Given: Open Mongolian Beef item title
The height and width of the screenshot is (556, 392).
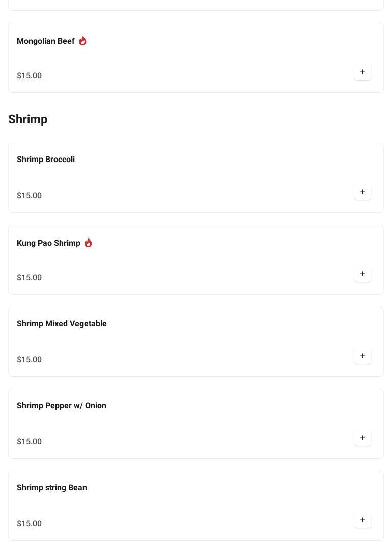Looking at the screenshot, I should 46,41.
